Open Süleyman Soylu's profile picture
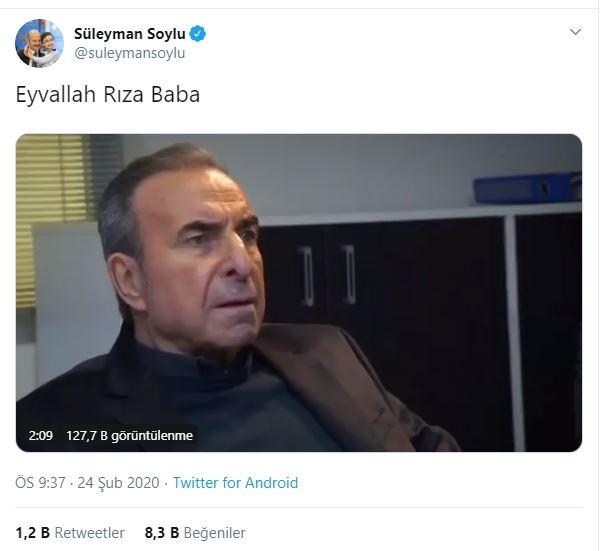Viewport: 601px width, 551px height. click(x=39, y=43)
